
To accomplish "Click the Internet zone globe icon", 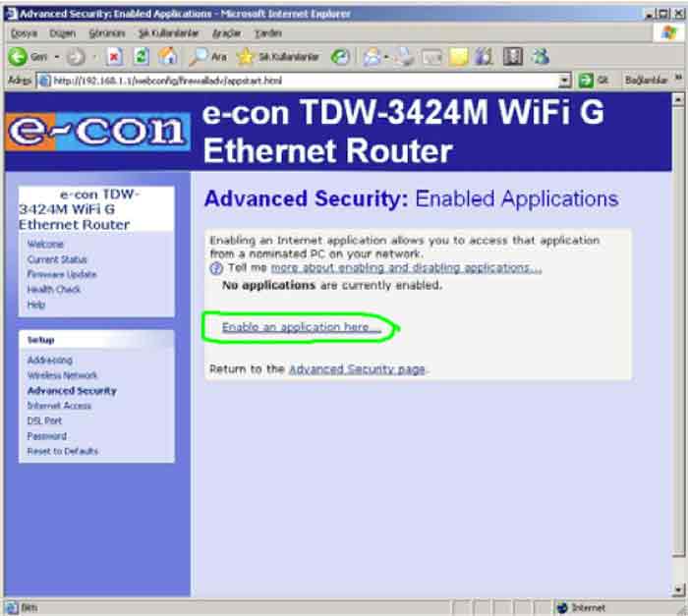I will (562, 608).
